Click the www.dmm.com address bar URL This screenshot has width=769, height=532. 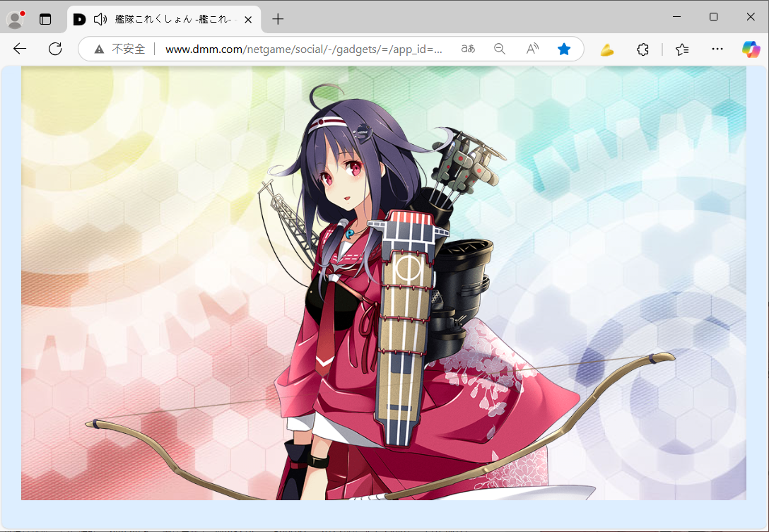304,49
